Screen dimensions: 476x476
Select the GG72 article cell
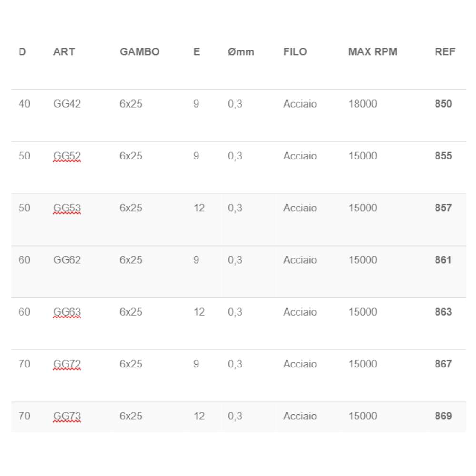pos(67,364)
